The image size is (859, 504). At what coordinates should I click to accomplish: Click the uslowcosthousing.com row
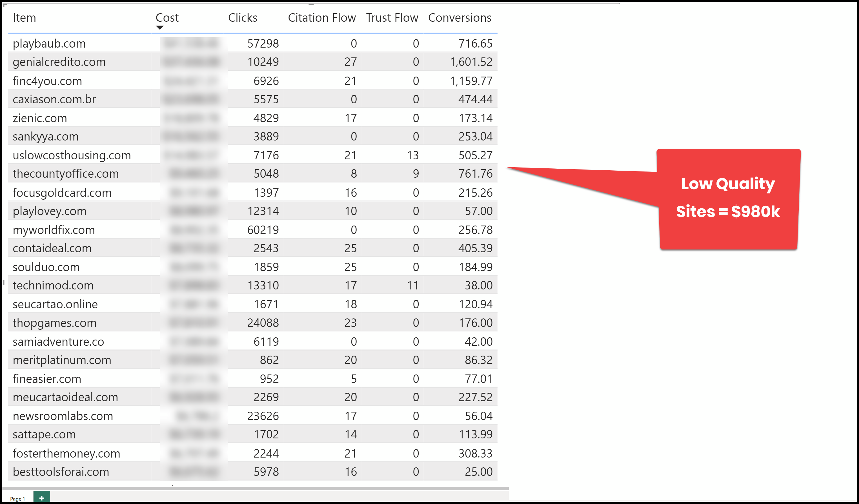72,155
